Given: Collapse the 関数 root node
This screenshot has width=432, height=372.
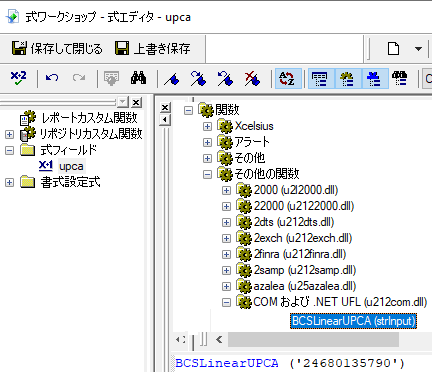Looking at the screenshot, I should tap(188, 110).
